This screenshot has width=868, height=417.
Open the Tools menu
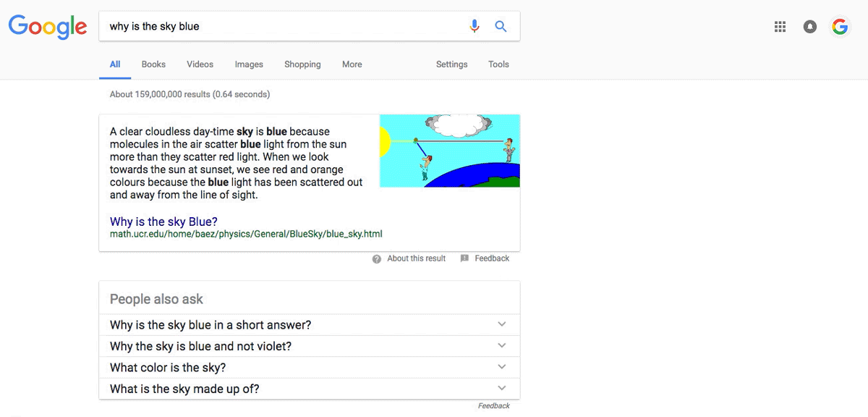(x=498, y=64)
